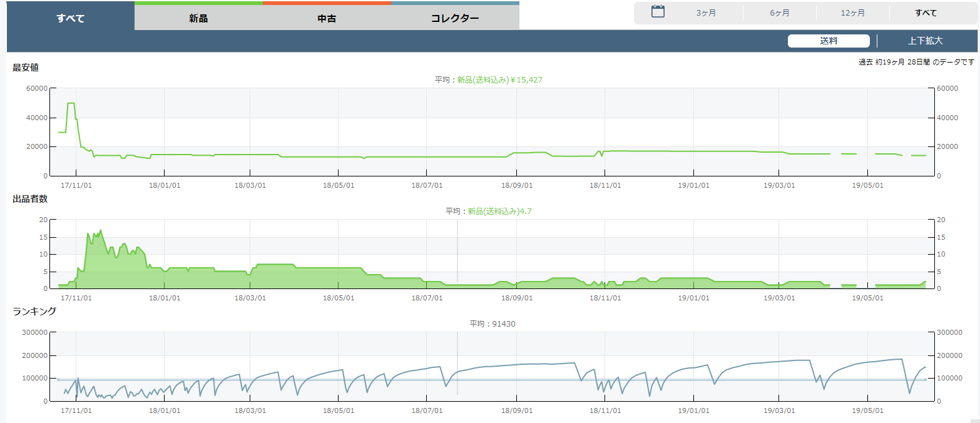
Task: Toggle the 送料 shipping option
Action: coord(828,41)
